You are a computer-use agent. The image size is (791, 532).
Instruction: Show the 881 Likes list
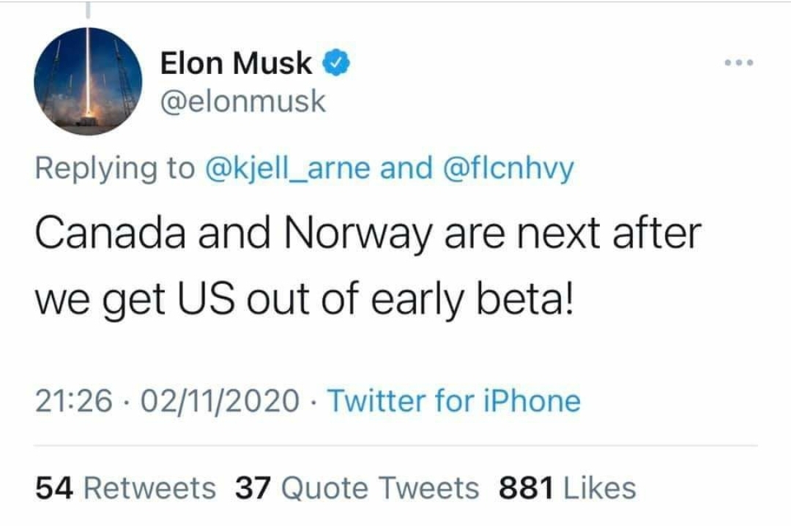click(x=568, y=488)
